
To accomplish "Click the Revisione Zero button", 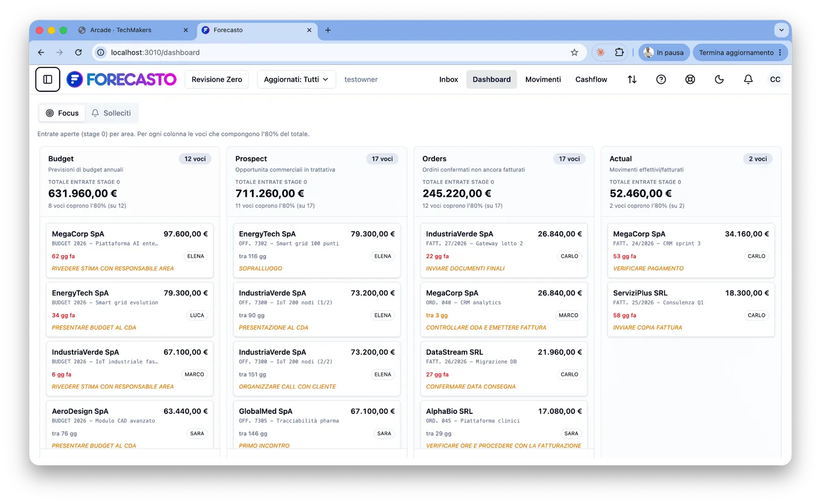I will click(x=217, y=80).
